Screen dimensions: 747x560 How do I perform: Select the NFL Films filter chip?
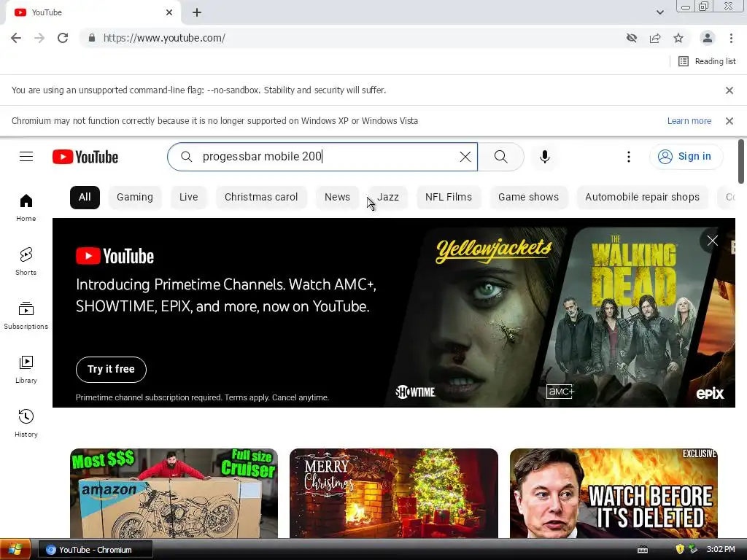click(449, 197)
